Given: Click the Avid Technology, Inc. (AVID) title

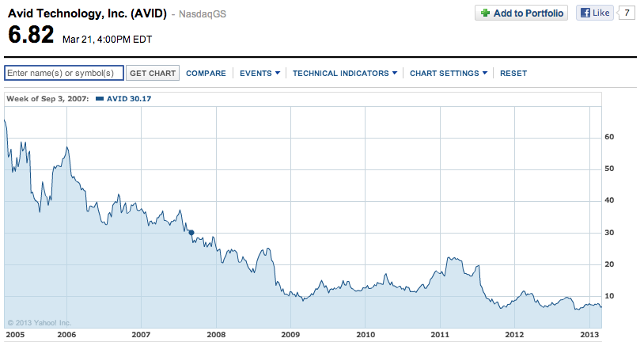Looking at the screenshot, I should [x=88, y=13].
